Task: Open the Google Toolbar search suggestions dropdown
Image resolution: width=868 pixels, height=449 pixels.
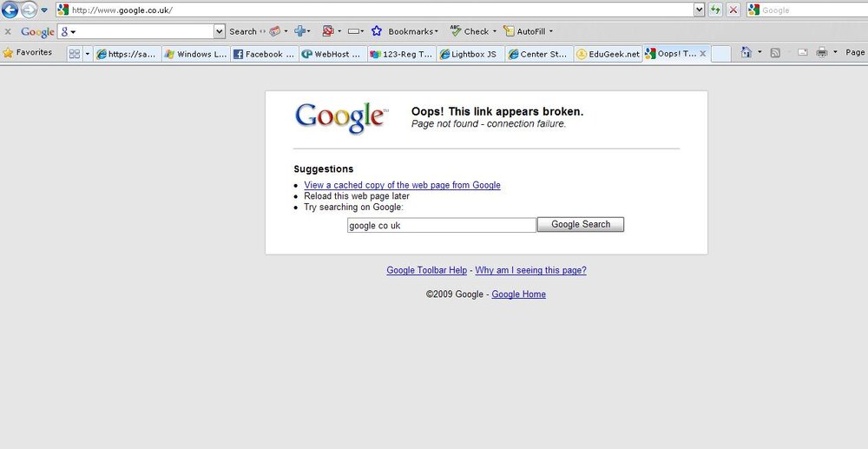Action: coord(220,31)
